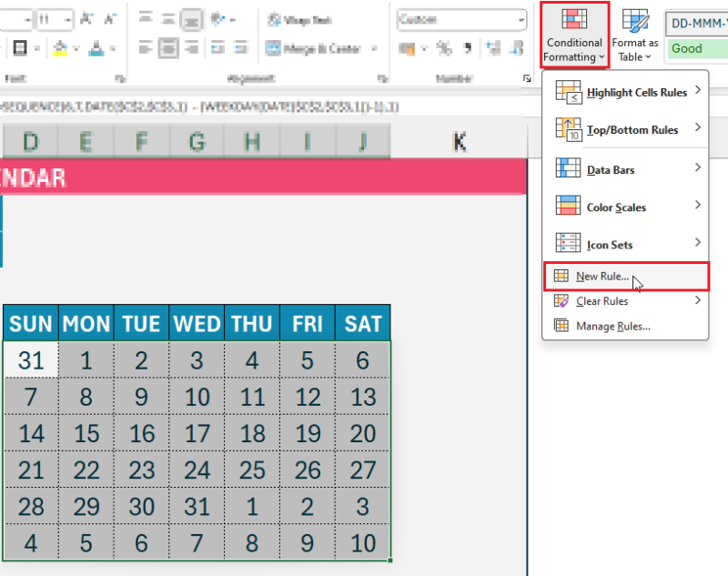
Task: Click the Data Bars icon
Action: 569,169
